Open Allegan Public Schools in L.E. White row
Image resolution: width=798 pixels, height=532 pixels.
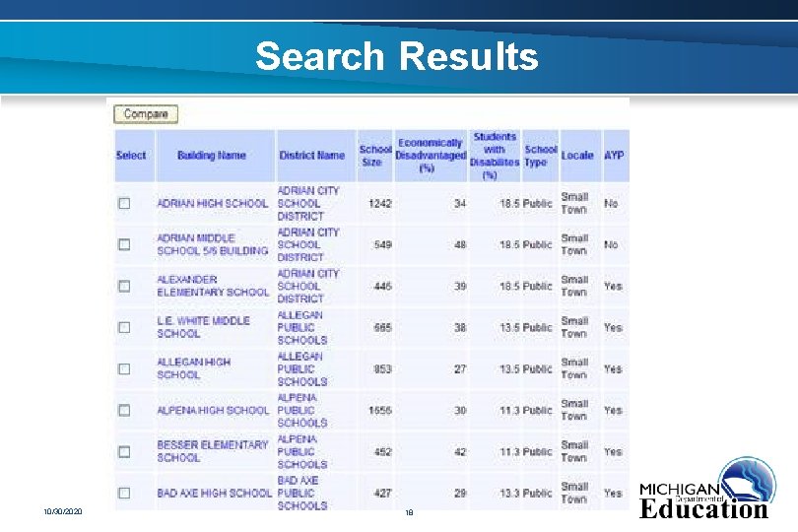click(302, 327)
